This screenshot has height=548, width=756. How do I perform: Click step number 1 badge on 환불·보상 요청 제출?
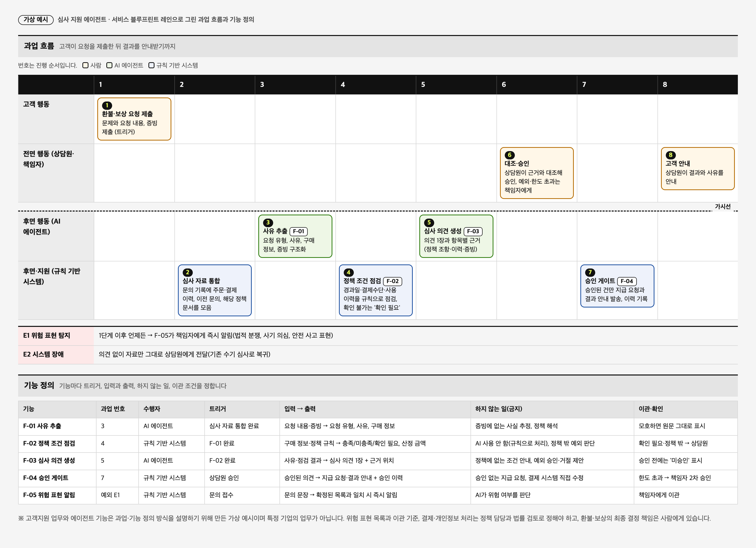click(107, 105)
